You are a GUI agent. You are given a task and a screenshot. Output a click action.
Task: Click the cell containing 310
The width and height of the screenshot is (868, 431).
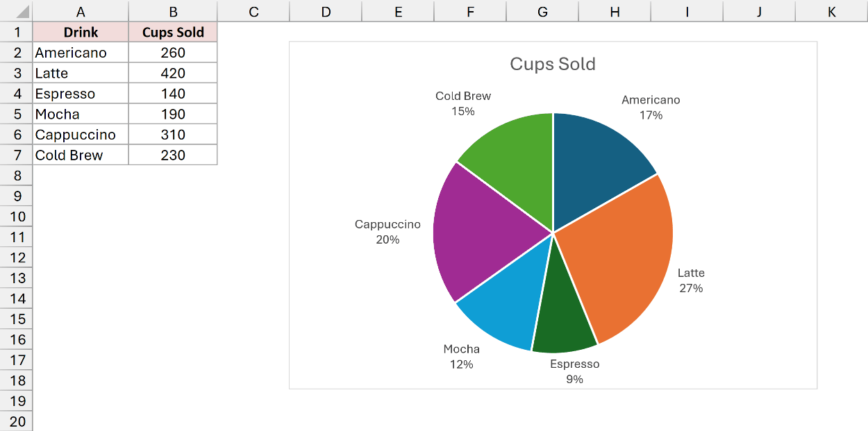pos(173,135)
